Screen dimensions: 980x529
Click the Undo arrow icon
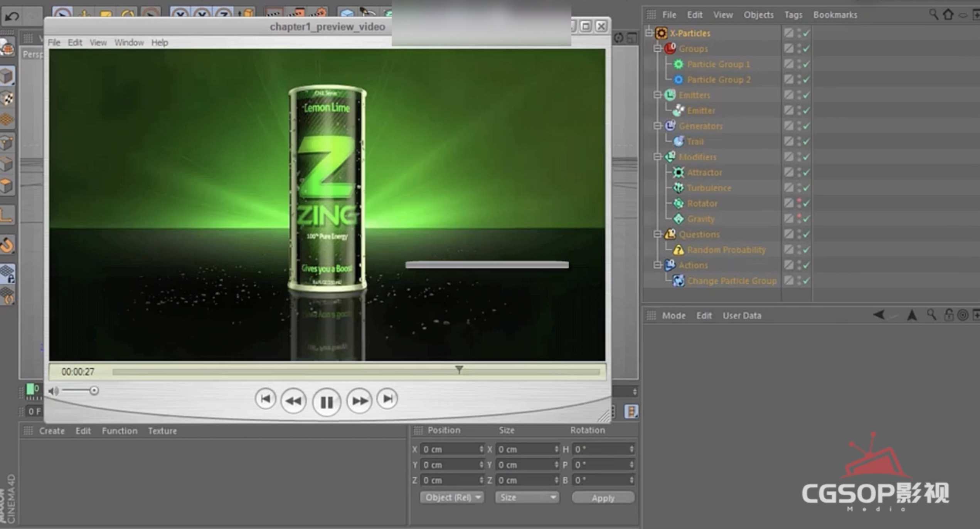pos(12,16)
